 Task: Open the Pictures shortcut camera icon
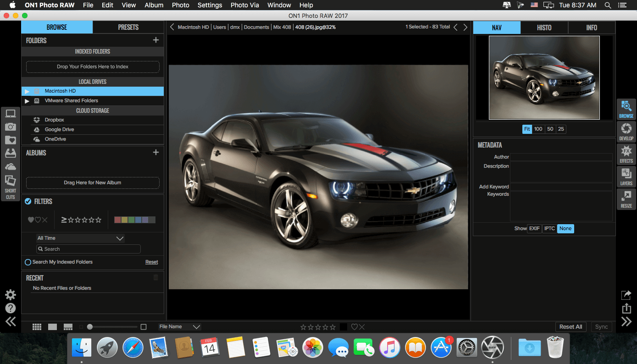point(10,127)
